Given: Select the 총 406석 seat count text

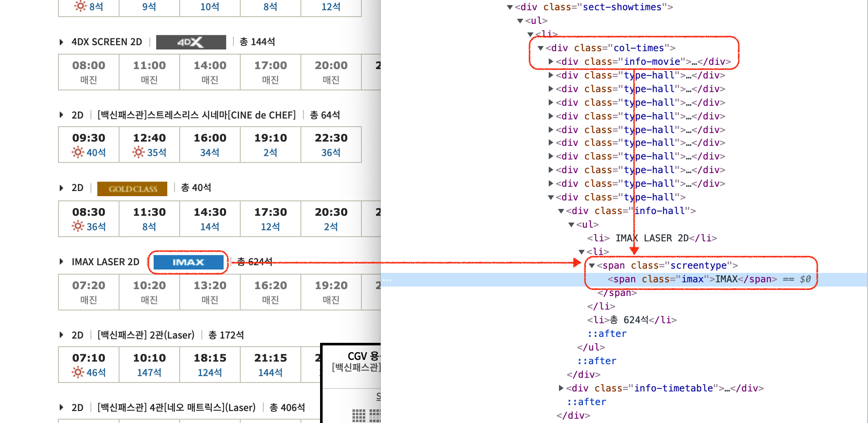Looking at the screenshot, I should coord(288,408).
